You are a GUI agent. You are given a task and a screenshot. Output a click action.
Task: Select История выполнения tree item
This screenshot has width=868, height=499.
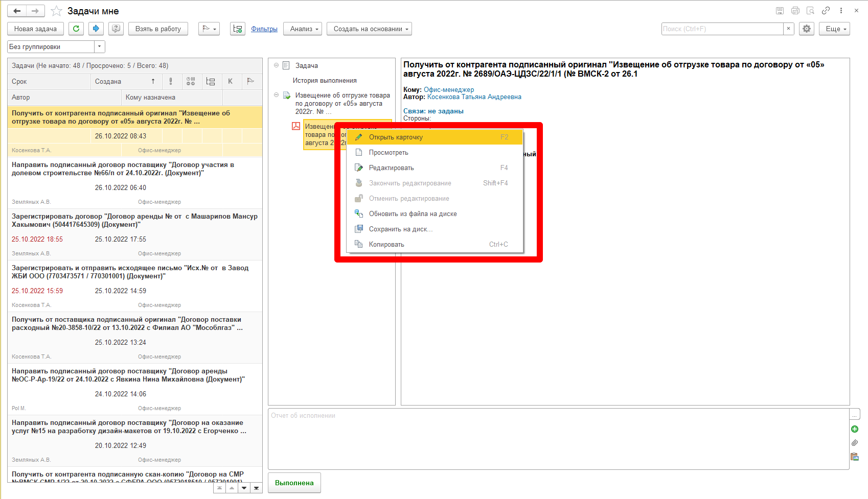pyautogui.click(x=325, y=80)
